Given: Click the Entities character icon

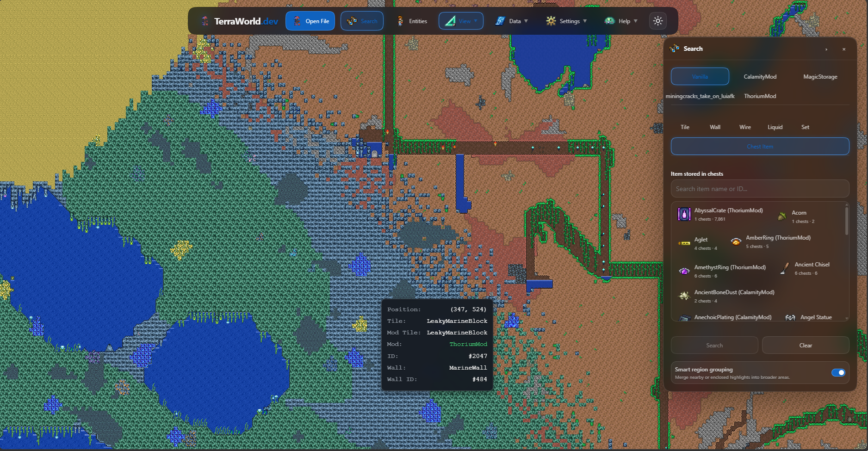Looking at the screenshot, I should tap(400, 21).
